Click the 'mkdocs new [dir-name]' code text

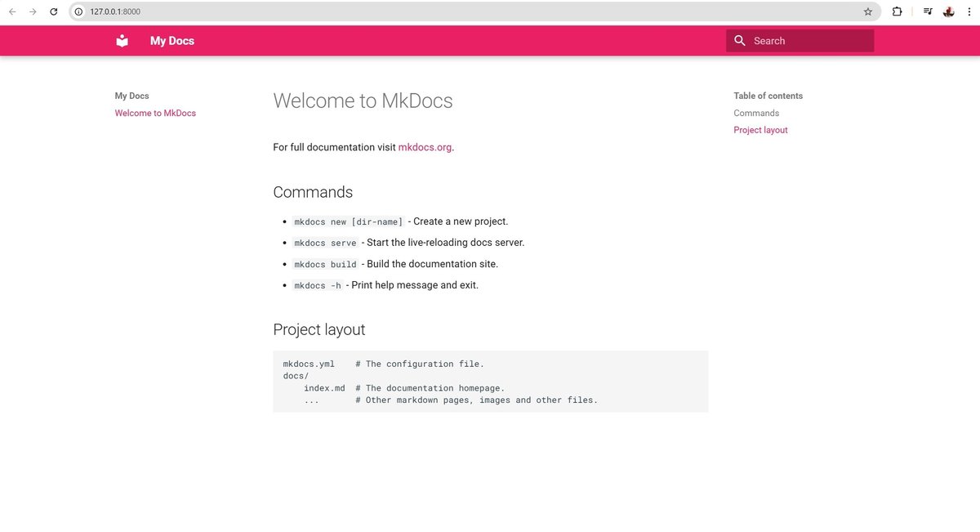348,221
